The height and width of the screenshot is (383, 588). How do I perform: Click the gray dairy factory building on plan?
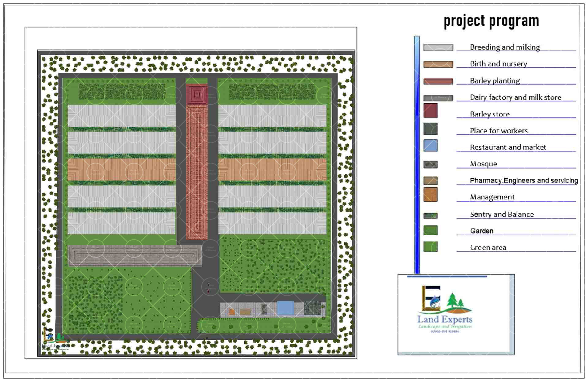135,255
